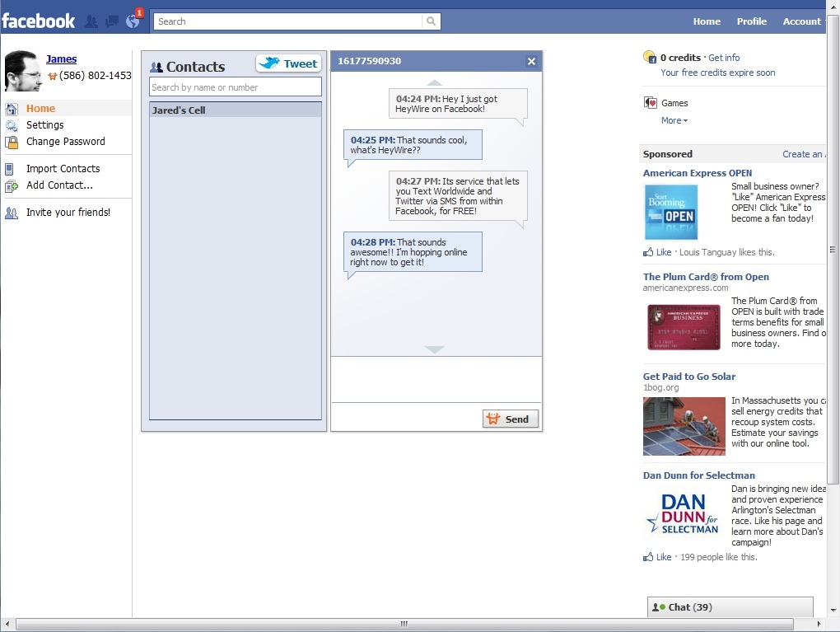This screenshot has height=632, width=840.
Task: Click the HeyWire icon beside the phone number
Action: [x=53, y=76]
